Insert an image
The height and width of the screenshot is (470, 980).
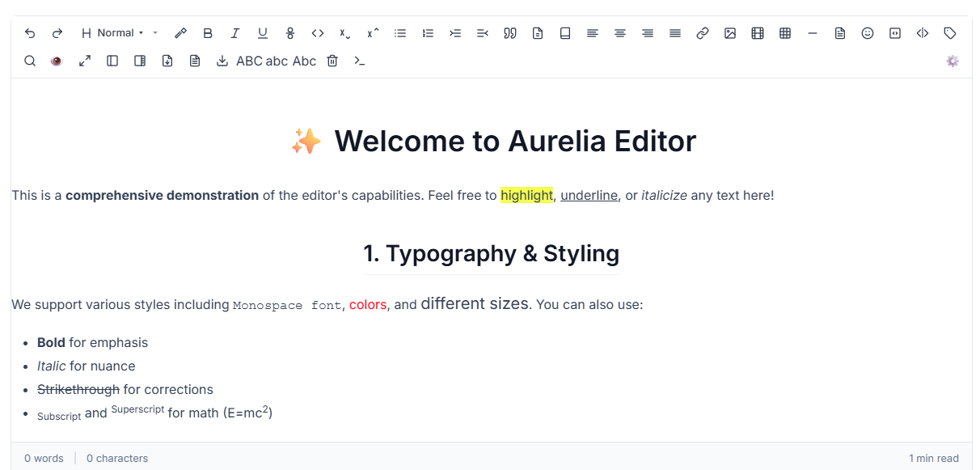(x=730, y=33)
